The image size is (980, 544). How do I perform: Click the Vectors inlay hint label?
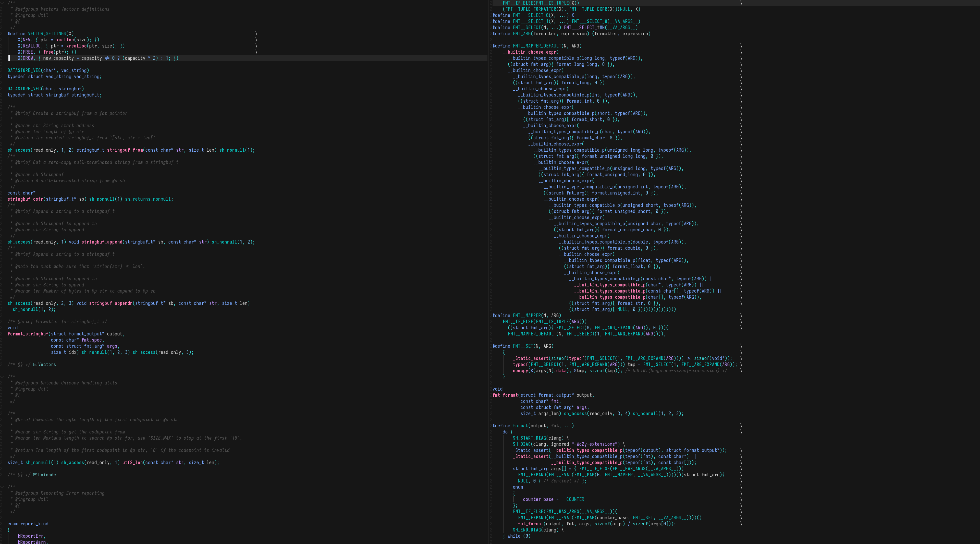click(x=47, y=365)
